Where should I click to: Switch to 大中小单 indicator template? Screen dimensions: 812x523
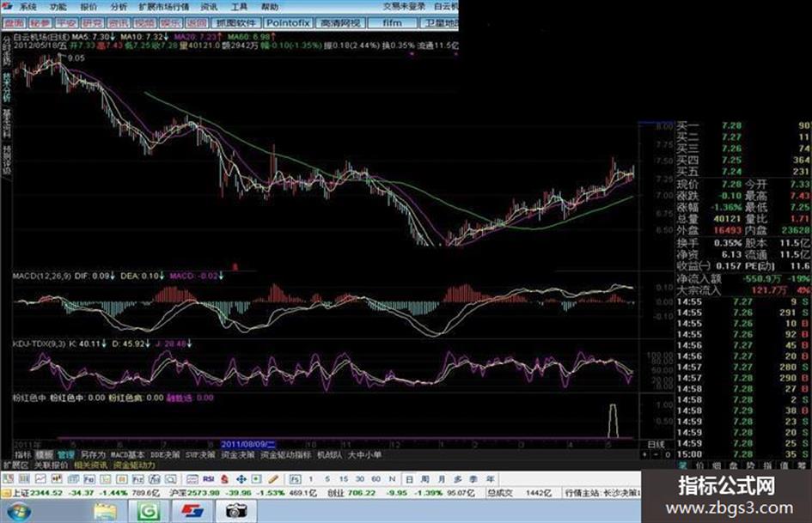tap(364, 454)
